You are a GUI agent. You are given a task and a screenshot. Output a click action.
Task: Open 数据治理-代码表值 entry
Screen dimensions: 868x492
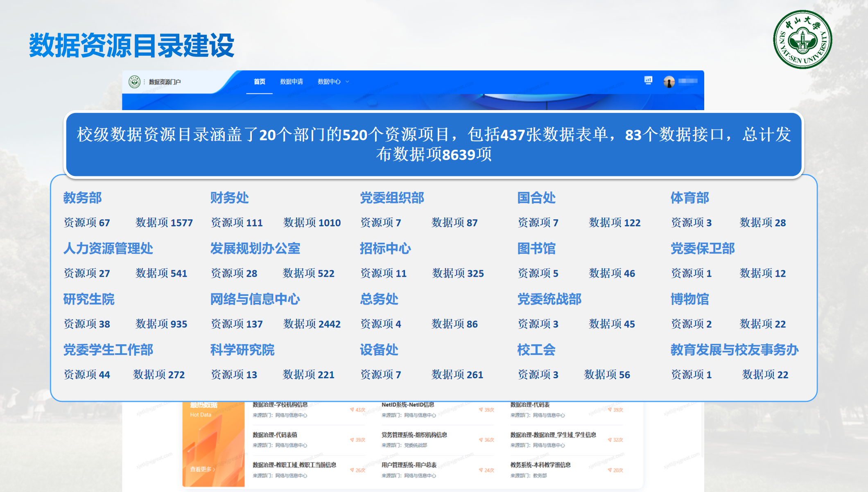pyautogui.click(x=275, y=435)
